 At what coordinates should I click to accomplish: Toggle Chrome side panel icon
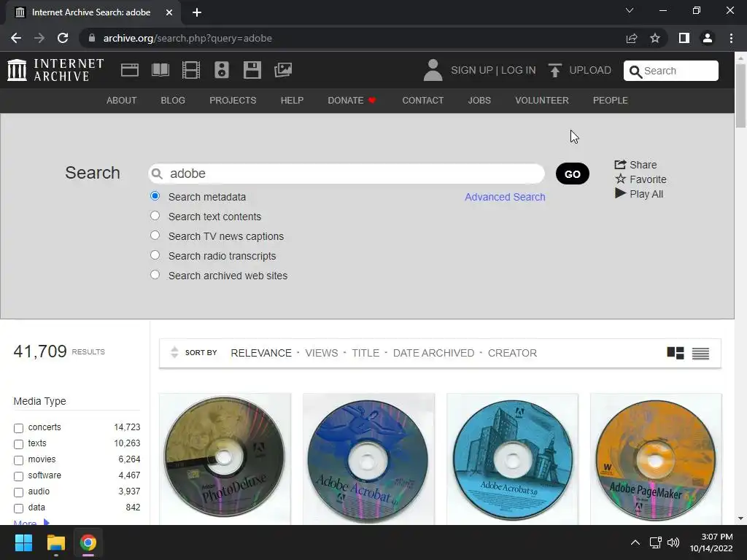coord(684,38)
